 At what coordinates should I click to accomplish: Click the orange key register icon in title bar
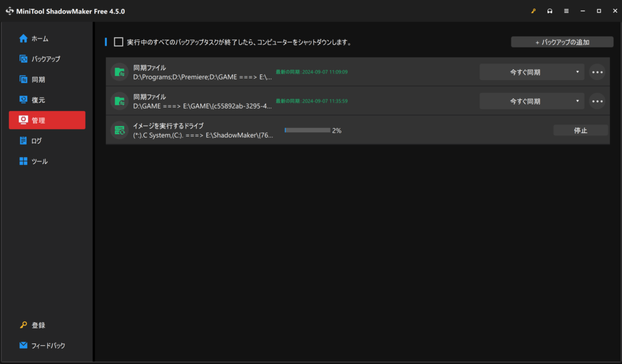[x=533, y=11]
